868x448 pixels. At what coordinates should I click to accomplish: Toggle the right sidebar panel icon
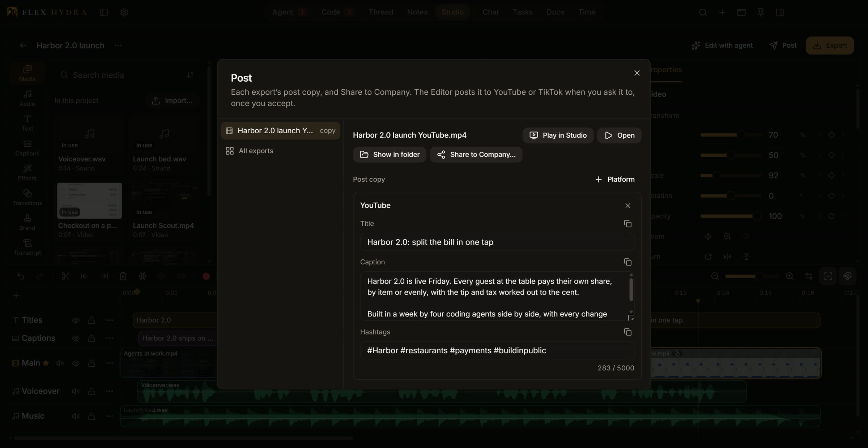tap(780, 12)
